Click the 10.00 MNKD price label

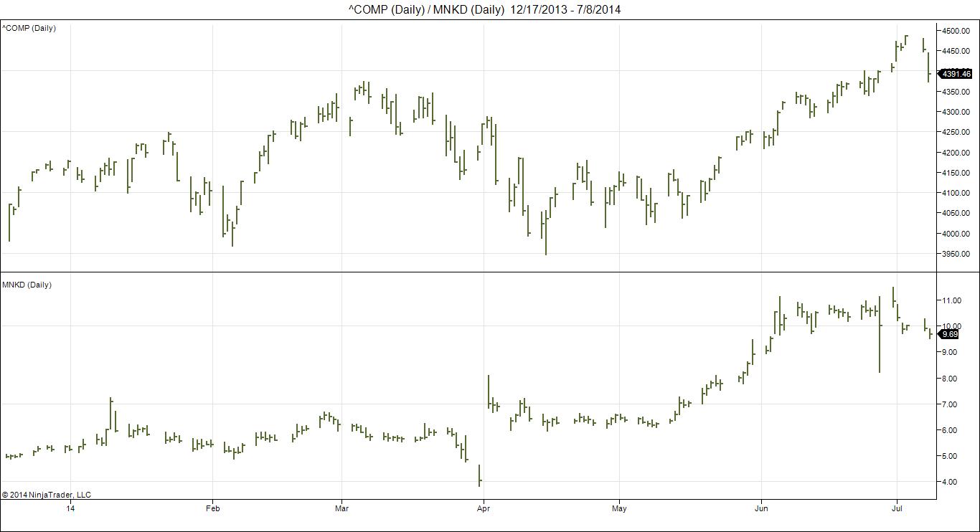tap(951, 326)
